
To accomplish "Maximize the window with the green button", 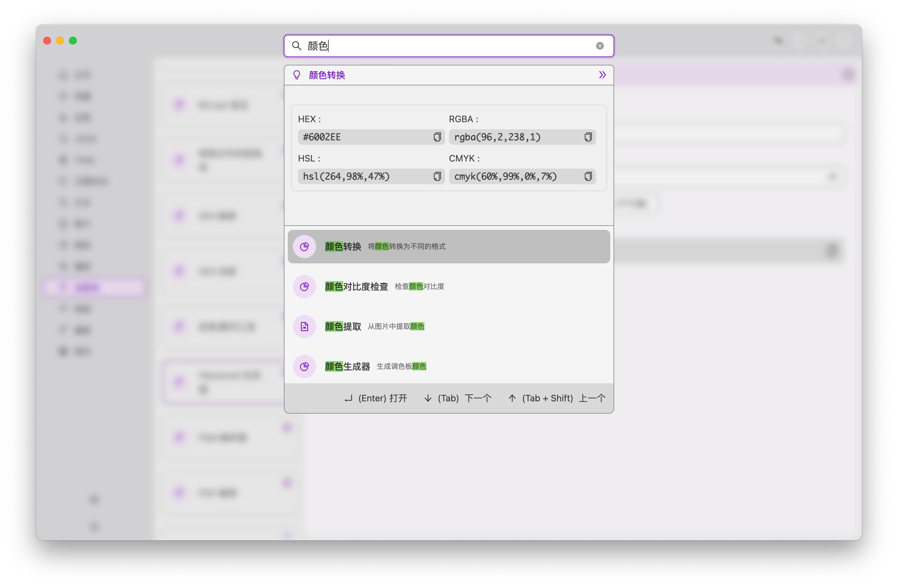I will (73, 41).
